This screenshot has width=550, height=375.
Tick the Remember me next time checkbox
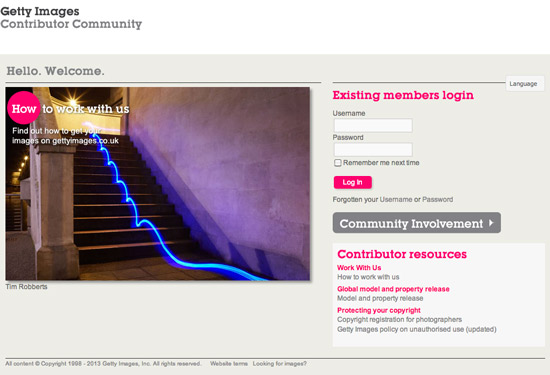coord(337,163)
